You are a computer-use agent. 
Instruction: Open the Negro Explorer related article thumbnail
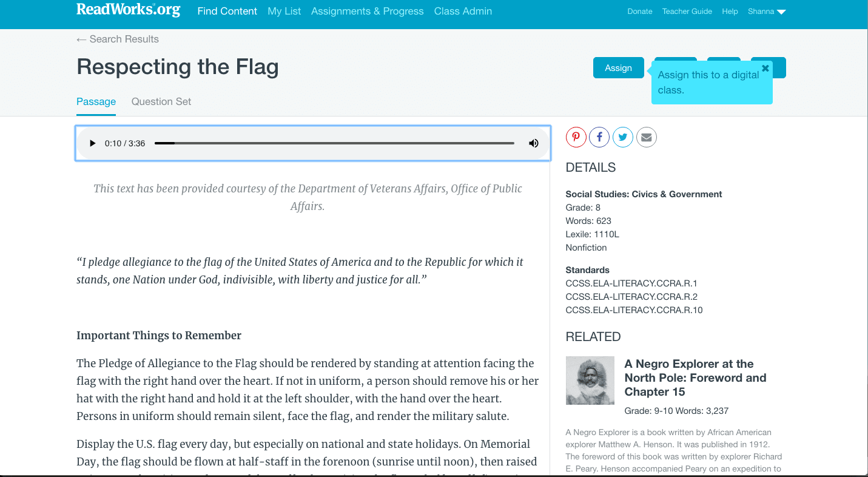[590, 381]
